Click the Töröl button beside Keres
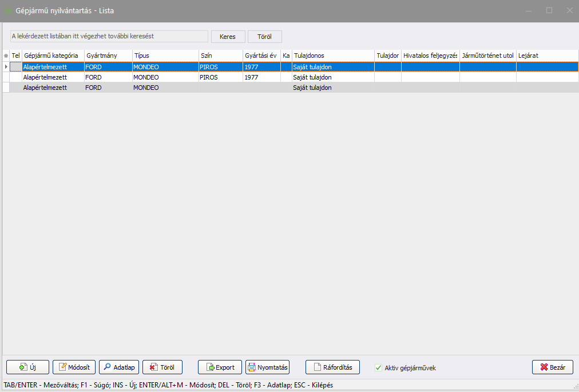Viewport: 579px width, 392px height. click(x=264, y=36)
